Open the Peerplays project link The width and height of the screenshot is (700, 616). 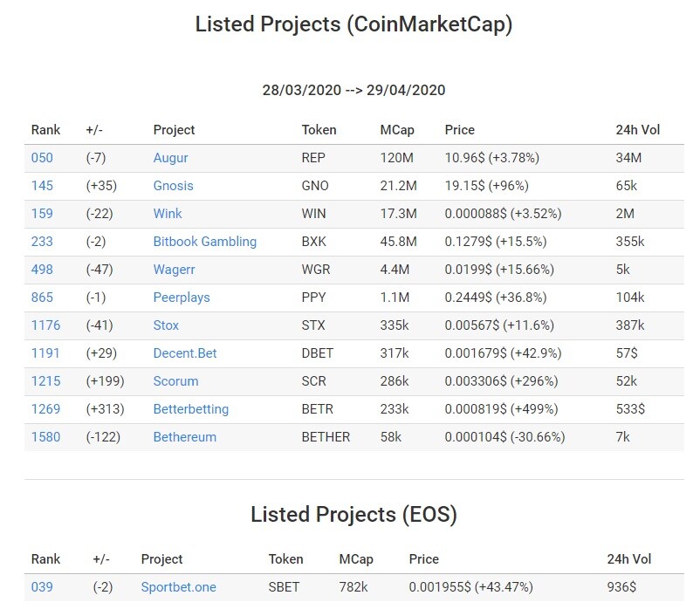(x=182, y=298)
